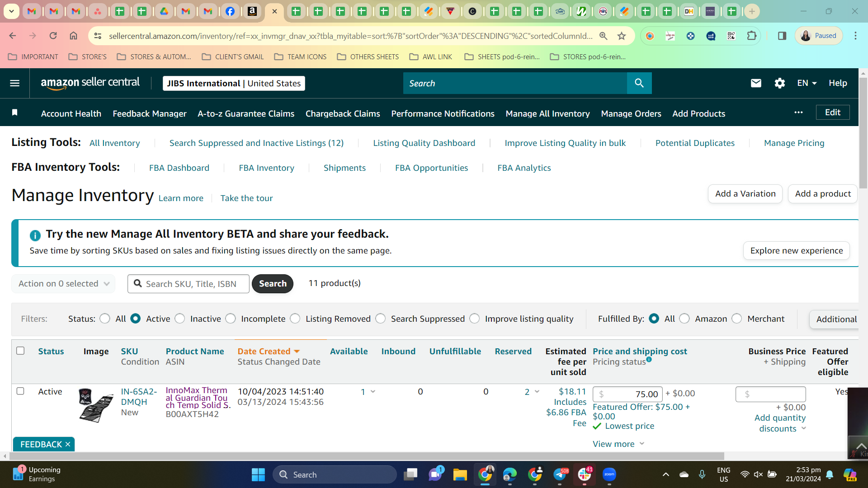868x488 pixels.
Task: Open the more options ellipsis in nav bar
Action: (798, 113)
